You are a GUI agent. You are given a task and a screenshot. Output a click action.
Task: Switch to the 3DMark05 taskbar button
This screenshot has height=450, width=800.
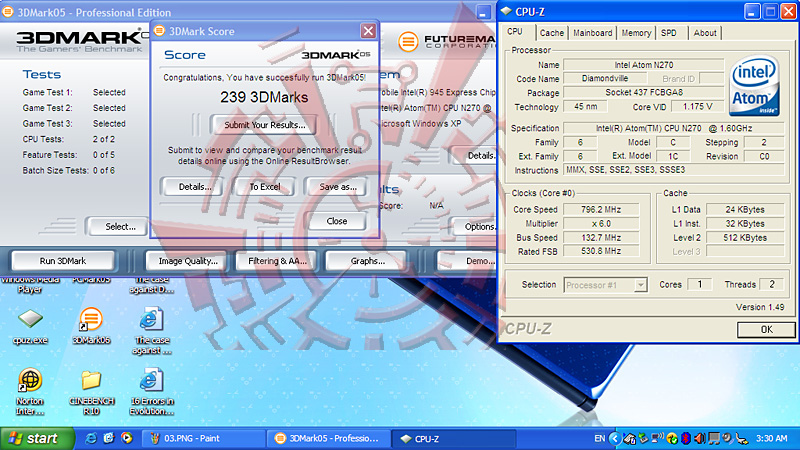pyautogui.click(x=328, y=438)
